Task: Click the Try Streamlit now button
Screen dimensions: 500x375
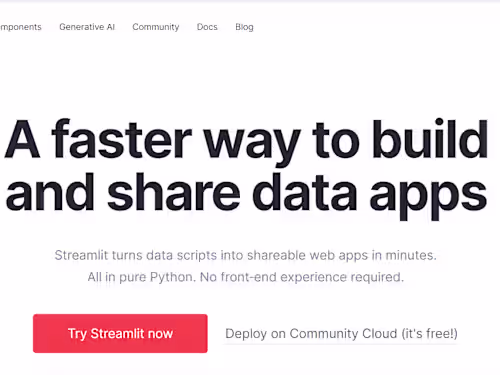Action: point(120,333)
